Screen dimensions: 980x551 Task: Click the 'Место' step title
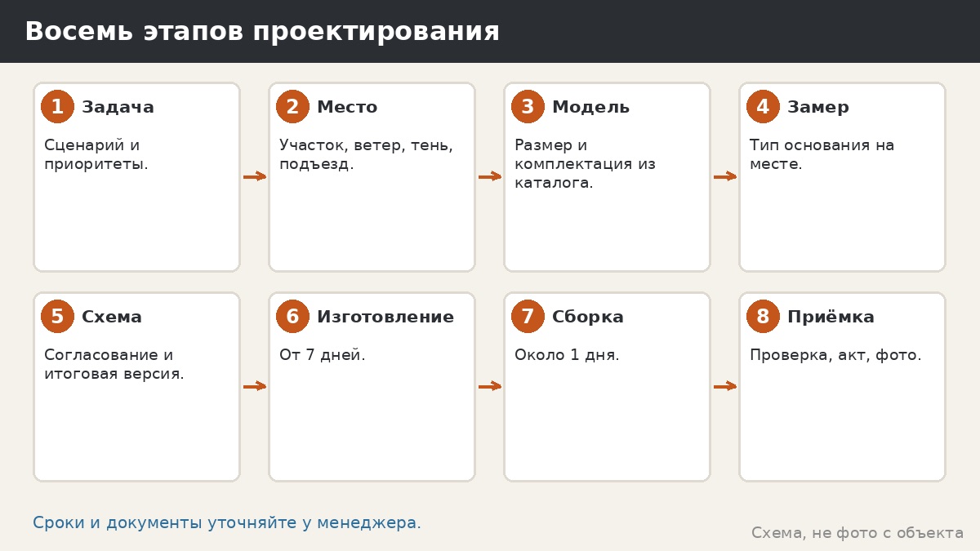[347, 108]
